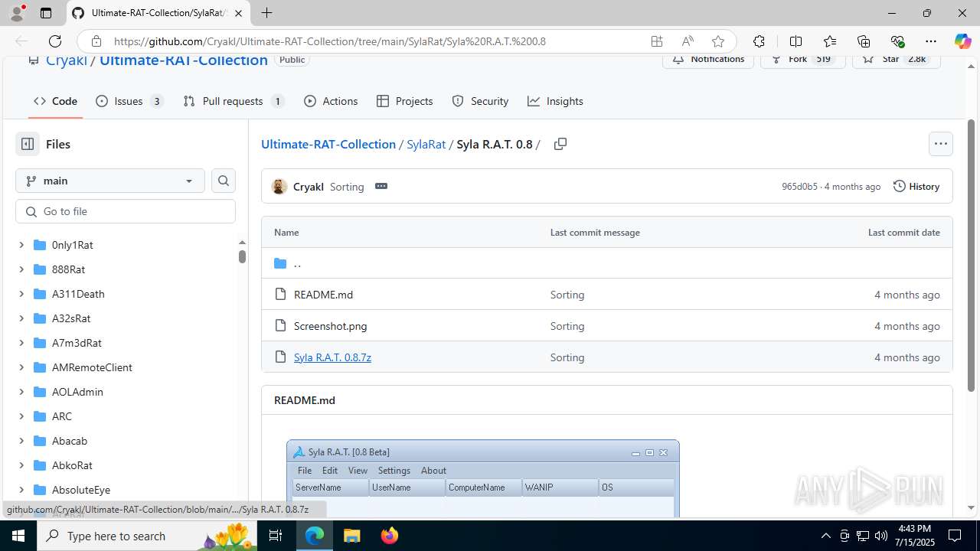Click the site lock icon in address bar

pos(96,41)
